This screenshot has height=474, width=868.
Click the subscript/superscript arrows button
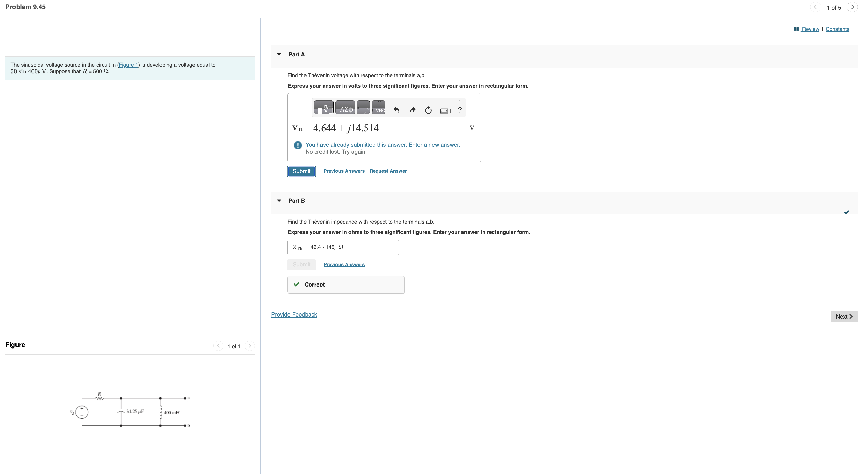[x=363, y=107]
